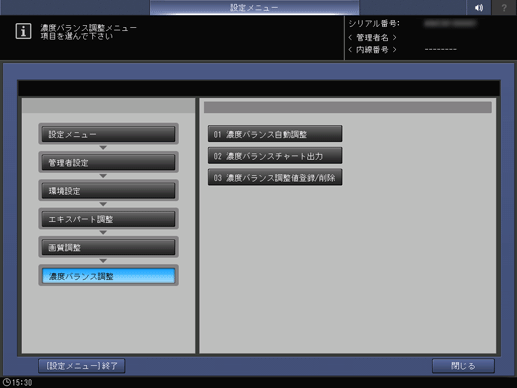The height and width of the screenshot is (388, 517).
Task: Click the speaker sound icon
Action: click(x=478, y=7)
